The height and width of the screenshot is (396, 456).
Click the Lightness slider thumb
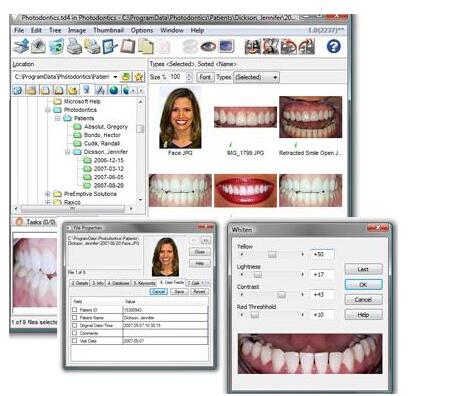point(258,275)
